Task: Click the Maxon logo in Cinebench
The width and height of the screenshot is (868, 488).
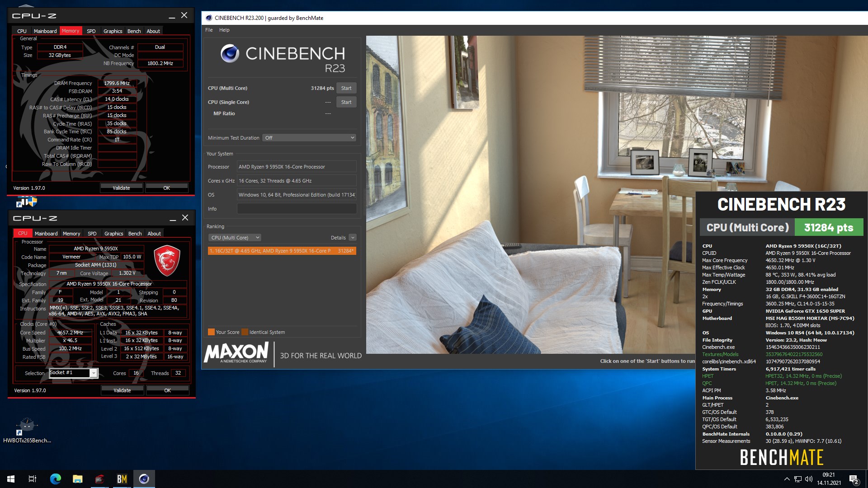Action: point(236,353)
